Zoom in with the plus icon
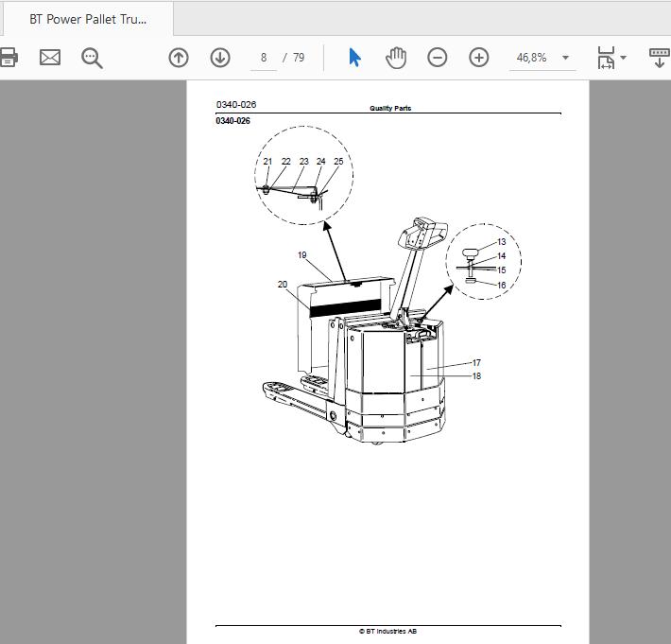 [479, 58]
